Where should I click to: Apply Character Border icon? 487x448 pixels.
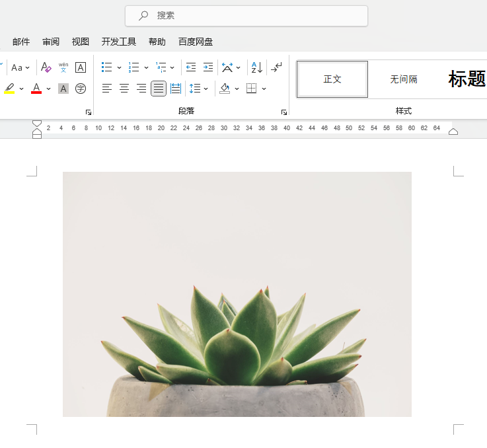(x=81, y=67)
